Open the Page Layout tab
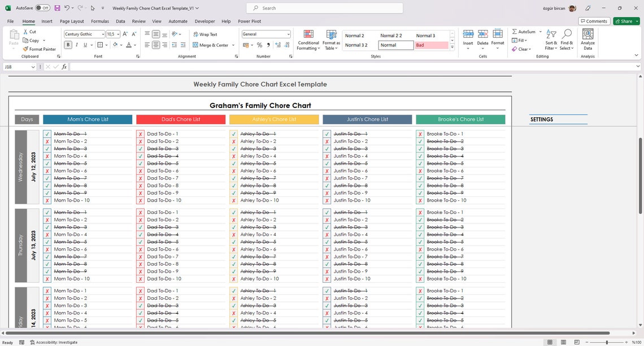644x346 pixels. 72,21
